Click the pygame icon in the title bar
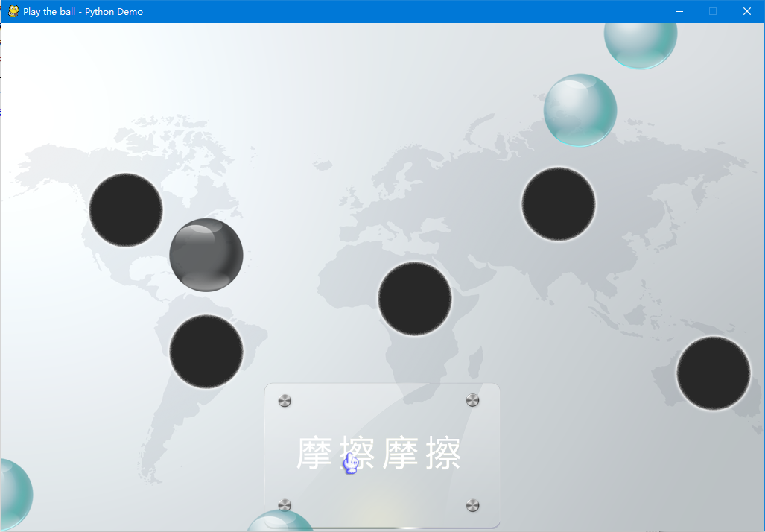 (13, 11)
